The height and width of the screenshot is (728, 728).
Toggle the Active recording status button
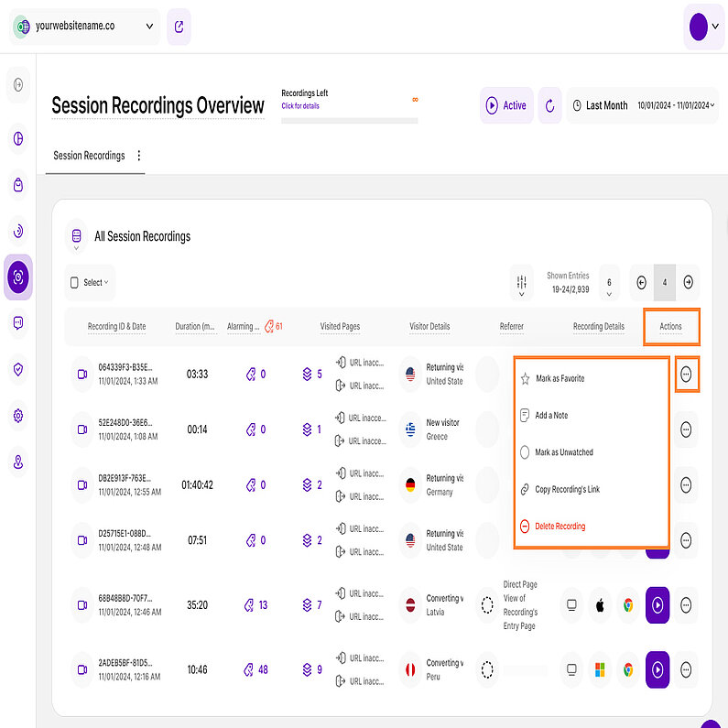pos(506,105)
